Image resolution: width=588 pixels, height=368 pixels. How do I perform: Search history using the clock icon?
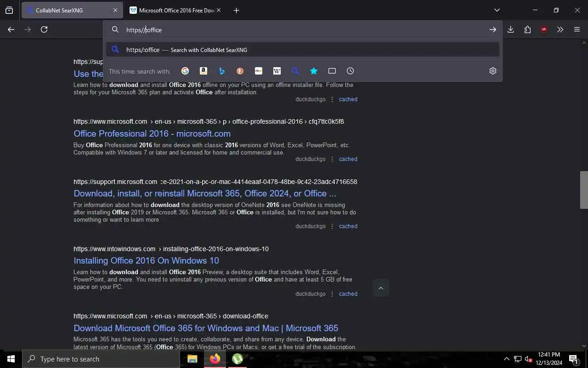pos(351,71)
